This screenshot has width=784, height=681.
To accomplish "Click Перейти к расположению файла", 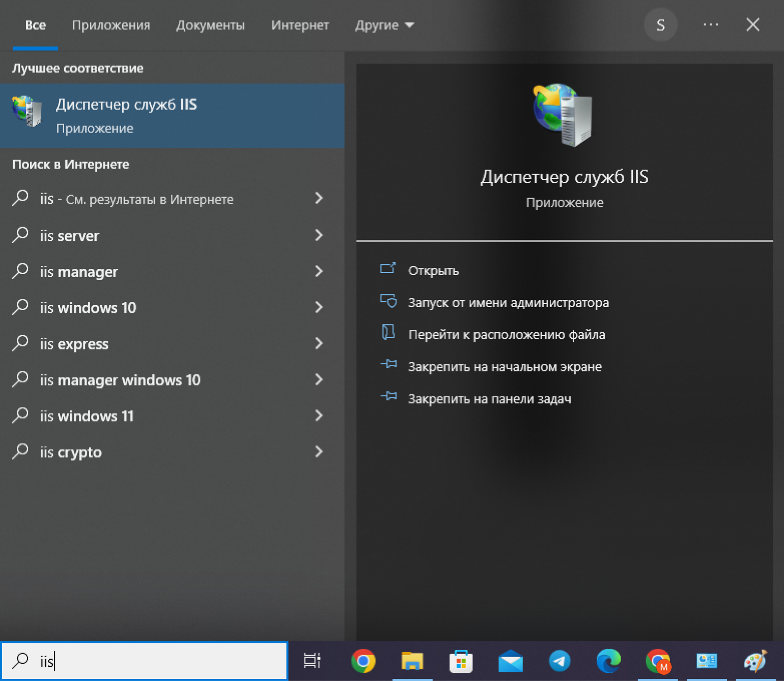I will click(x=506, y=335).
